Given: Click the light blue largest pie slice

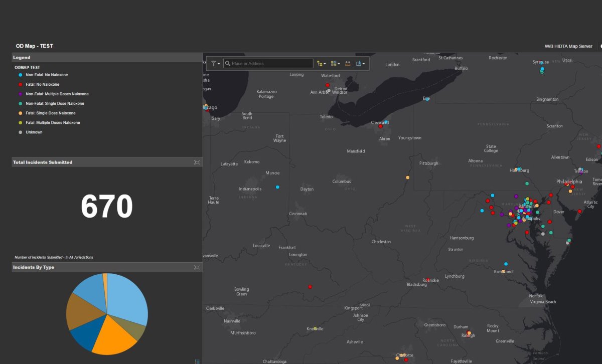Looking at the screenshot, I should [x=128, y=298].
